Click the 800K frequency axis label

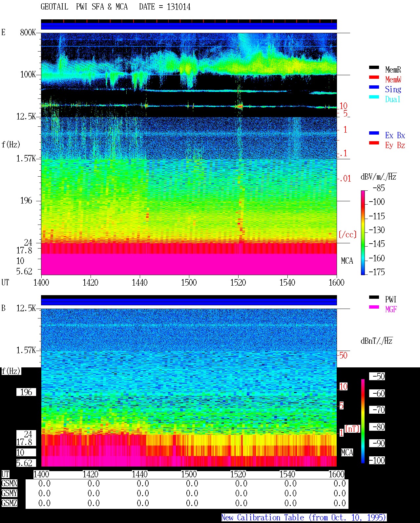pyautogui.click(x=28, y=33)
